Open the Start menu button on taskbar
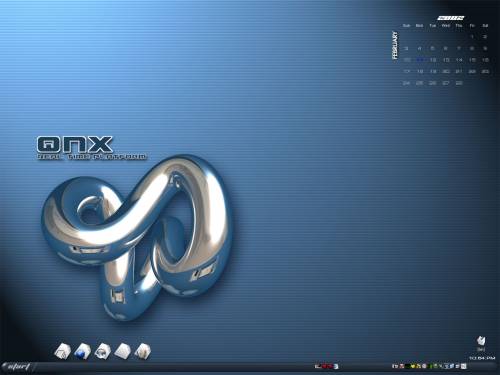This screenshot has height=375, width=500. pyautogui.click(x=18, y=367)
